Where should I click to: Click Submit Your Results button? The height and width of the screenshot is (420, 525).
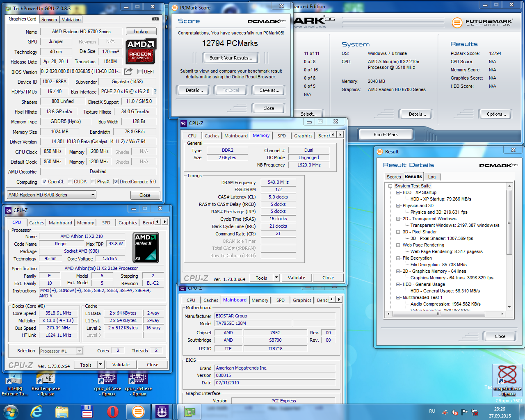(231, 58)
